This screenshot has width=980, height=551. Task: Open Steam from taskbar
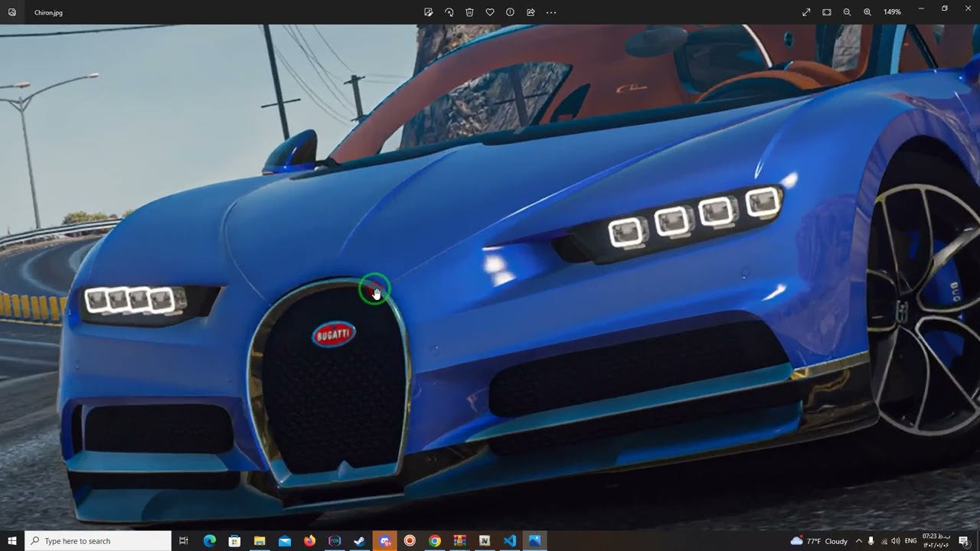359,541
